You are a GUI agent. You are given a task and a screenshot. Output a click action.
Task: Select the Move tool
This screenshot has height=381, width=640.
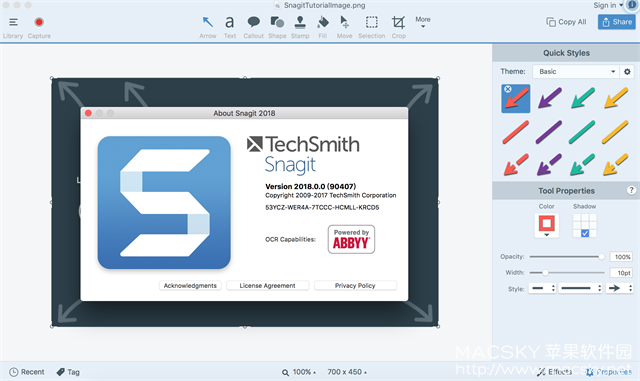(344, 27)
